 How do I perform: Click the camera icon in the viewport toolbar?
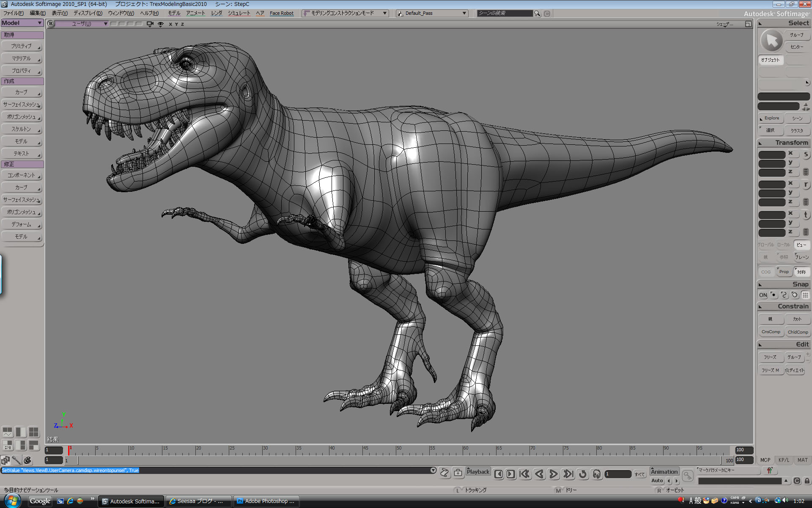[x=149, y=24]
